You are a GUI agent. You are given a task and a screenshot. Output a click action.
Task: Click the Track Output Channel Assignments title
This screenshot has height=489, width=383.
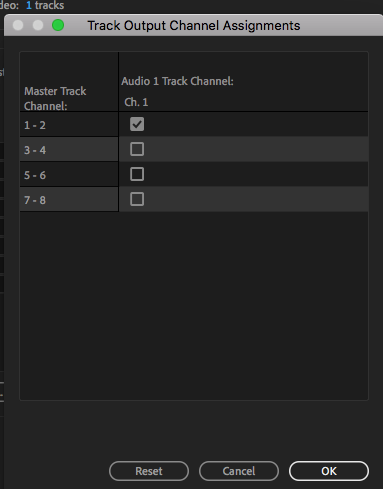(194, 26)
